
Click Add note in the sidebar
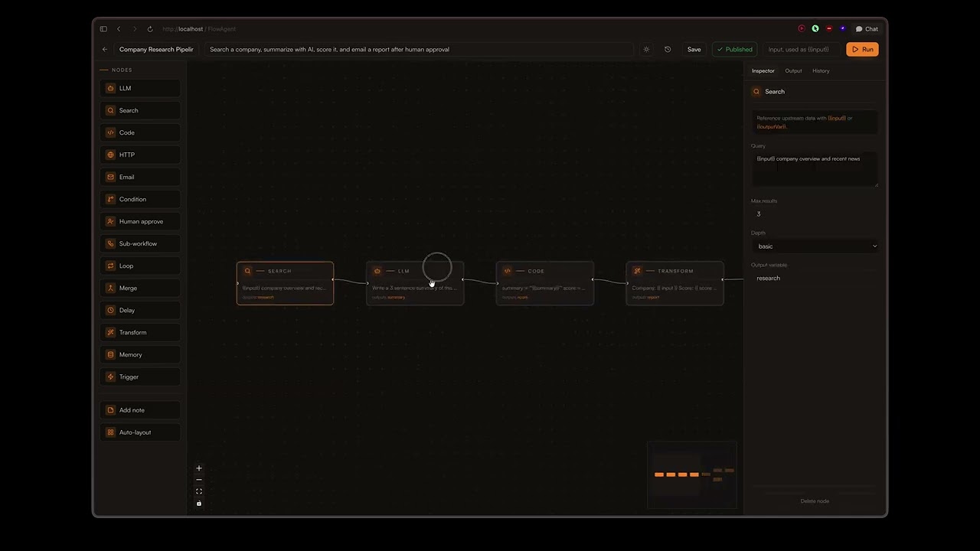coord(140,410)
